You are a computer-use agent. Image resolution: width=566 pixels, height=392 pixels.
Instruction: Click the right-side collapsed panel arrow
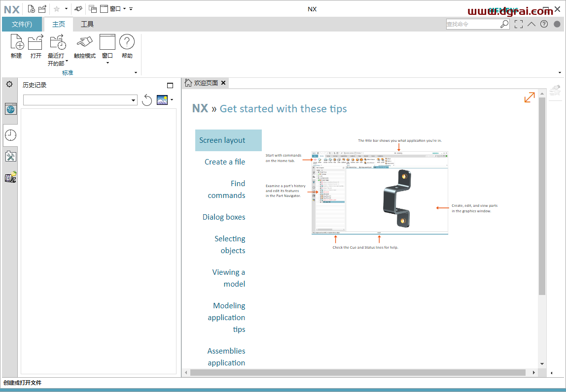click(x=551, y=373)
